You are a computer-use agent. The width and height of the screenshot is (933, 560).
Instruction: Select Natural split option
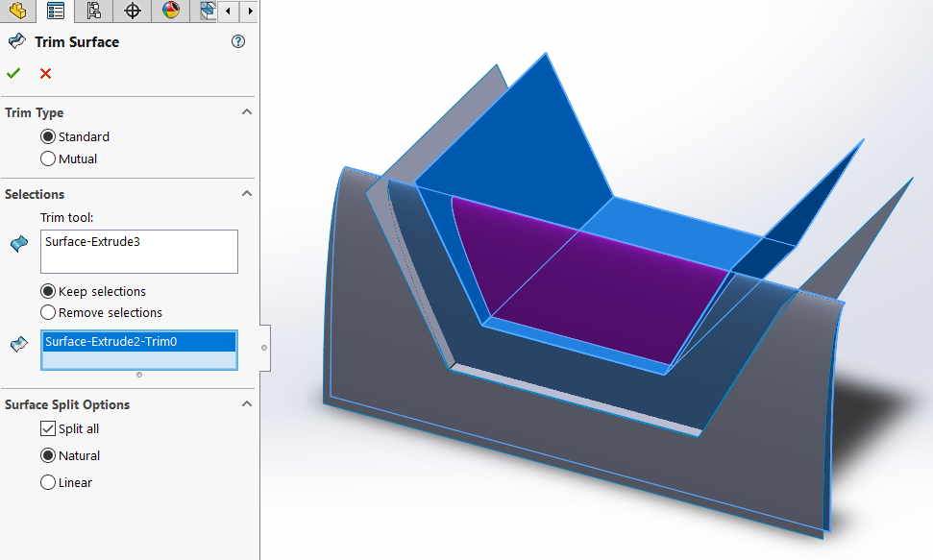pos(48,456)
